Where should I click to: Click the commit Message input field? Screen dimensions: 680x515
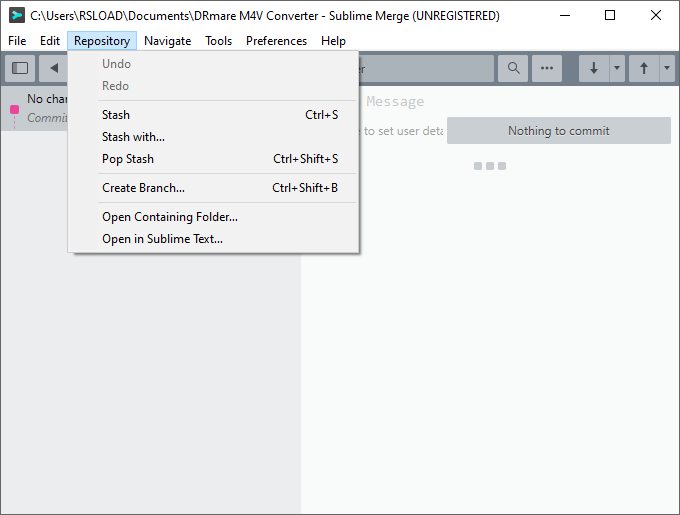coord(516,101)
